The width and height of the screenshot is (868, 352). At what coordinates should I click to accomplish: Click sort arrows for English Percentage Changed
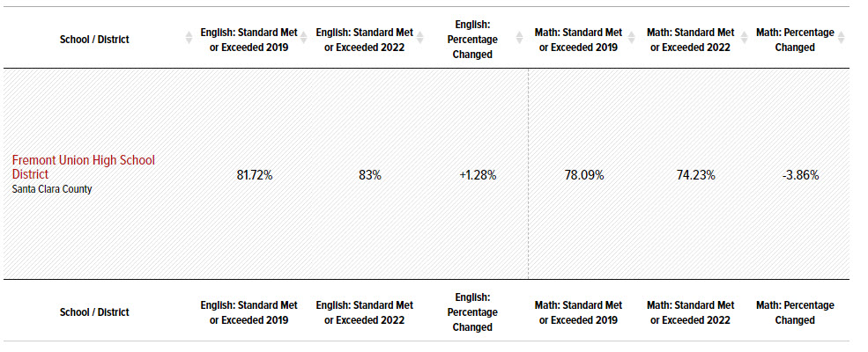[x=514, y=39]
